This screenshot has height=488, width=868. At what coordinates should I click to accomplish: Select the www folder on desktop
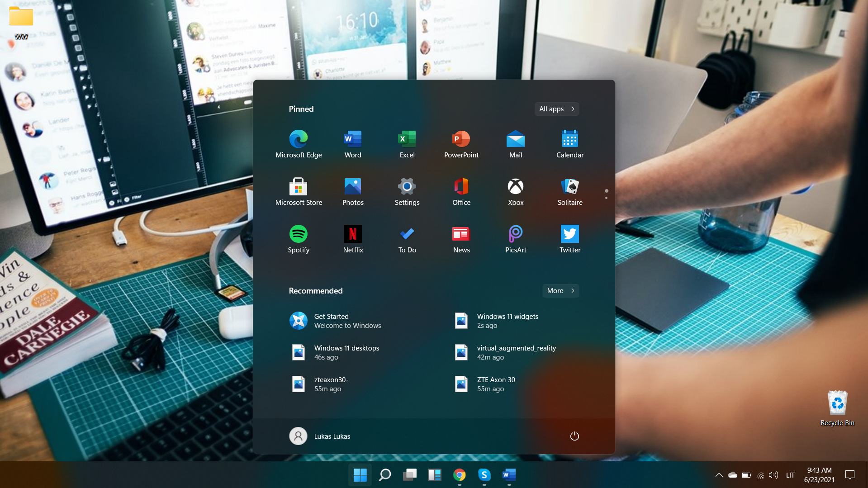tap(21, 23)
